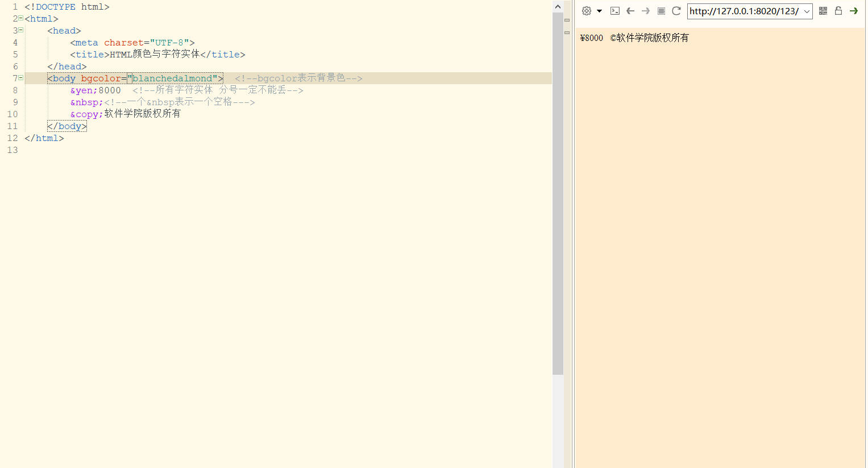Click 软件学院版权所有 in the code editor
This screenshot has width=868, height=468.
pos(142,114)
